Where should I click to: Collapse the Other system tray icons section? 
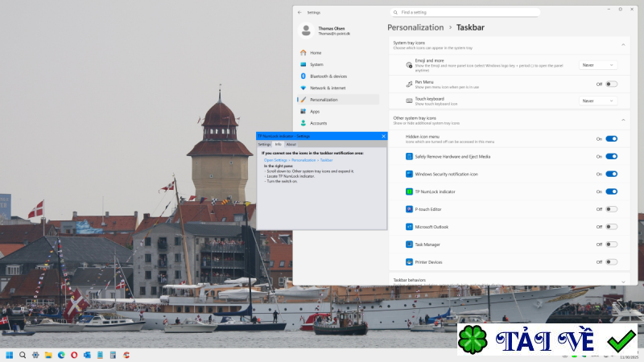(623, 120)
